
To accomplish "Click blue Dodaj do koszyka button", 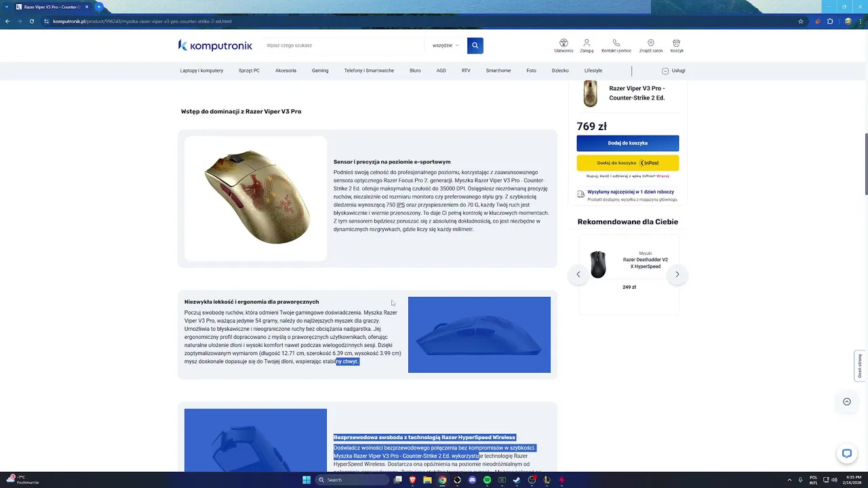I will click(628, 143).
